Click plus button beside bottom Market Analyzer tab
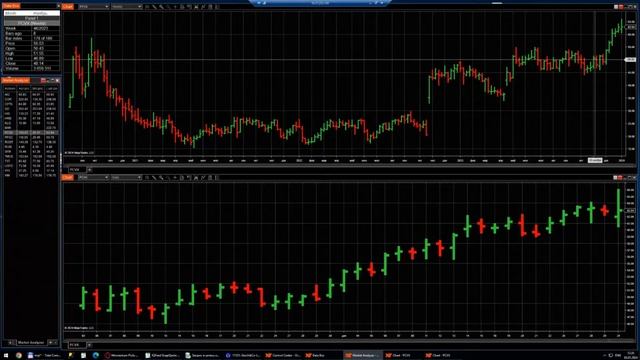Image resolution: width=640 pixels, height=360 pixels. tap(51, 342)
